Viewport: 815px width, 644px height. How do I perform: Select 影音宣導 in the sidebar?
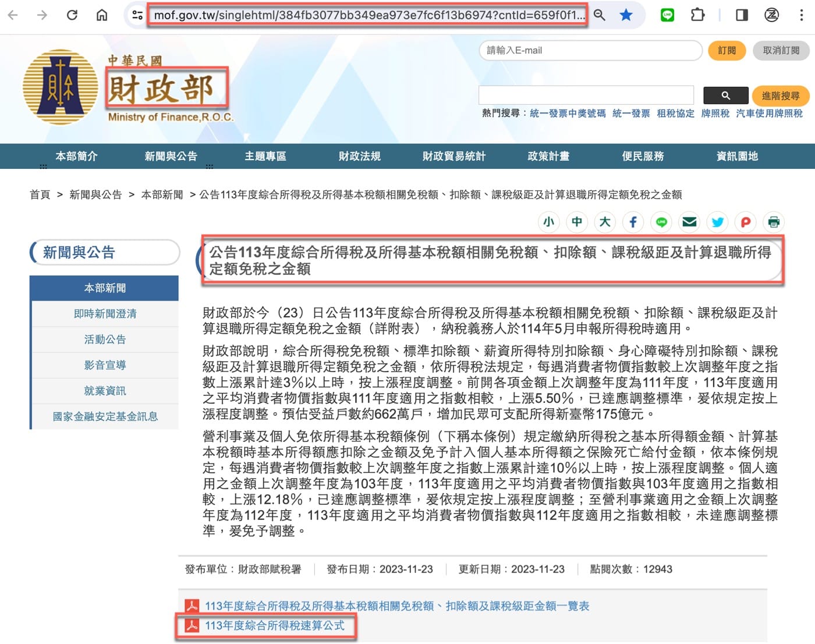(x=105, y=365)
